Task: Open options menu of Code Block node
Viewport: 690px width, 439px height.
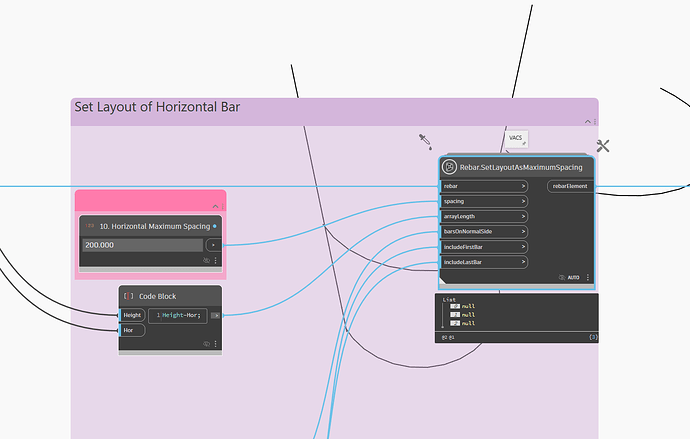Action: pos(216,344)
